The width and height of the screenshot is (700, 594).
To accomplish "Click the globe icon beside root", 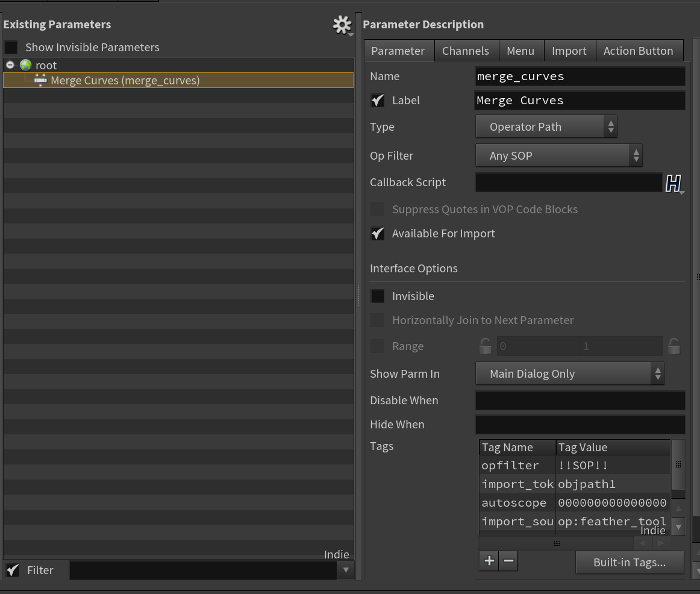I will point(26,65).
